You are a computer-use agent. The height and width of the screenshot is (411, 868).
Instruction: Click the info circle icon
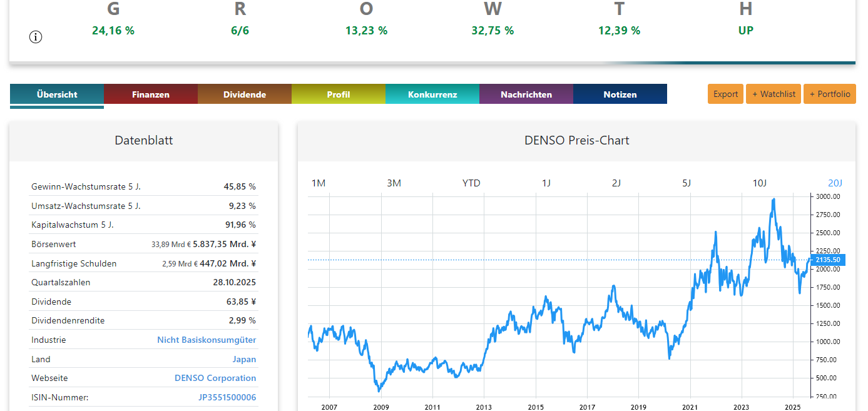point(36,37)
